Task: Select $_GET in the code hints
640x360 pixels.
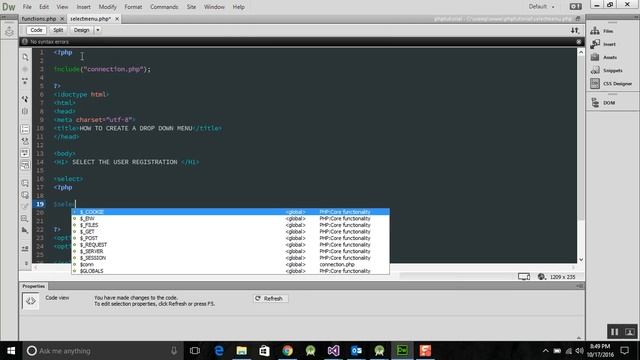Action: pyautogui.click(x=231, y=231)
